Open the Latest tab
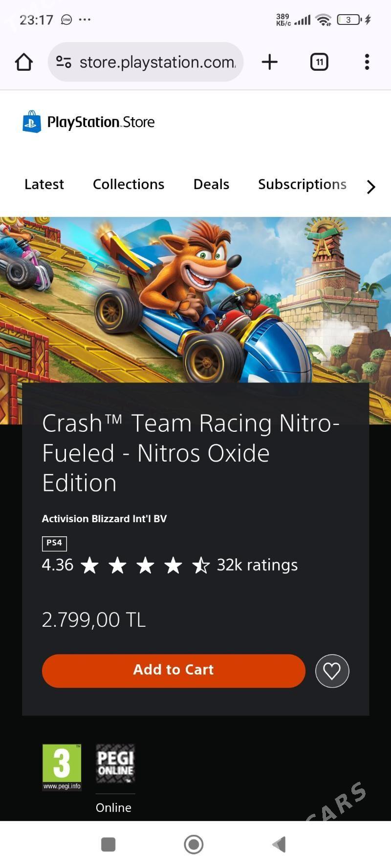The image size is (391, 868). [x=44, y=185]
